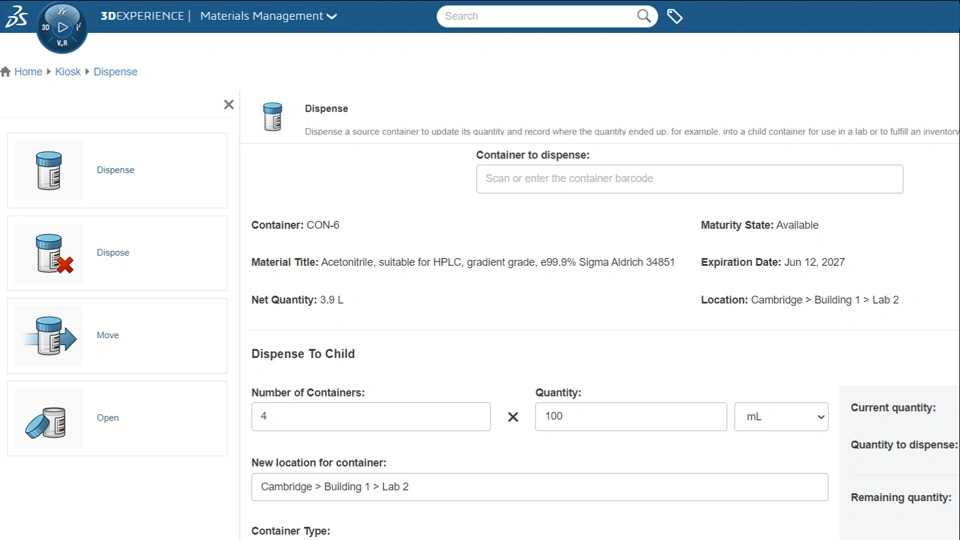Click the Home house icon in breadcrumb
This screenshot has height=540, width=960.
click(x=6, y=72)
